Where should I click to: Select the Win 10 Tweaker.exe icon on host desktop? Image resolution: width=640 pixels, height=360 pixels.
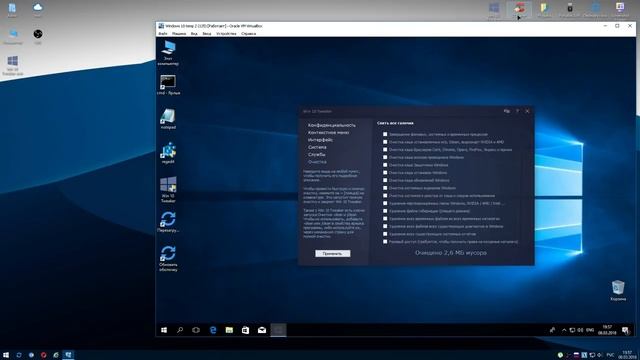[13, 65]
